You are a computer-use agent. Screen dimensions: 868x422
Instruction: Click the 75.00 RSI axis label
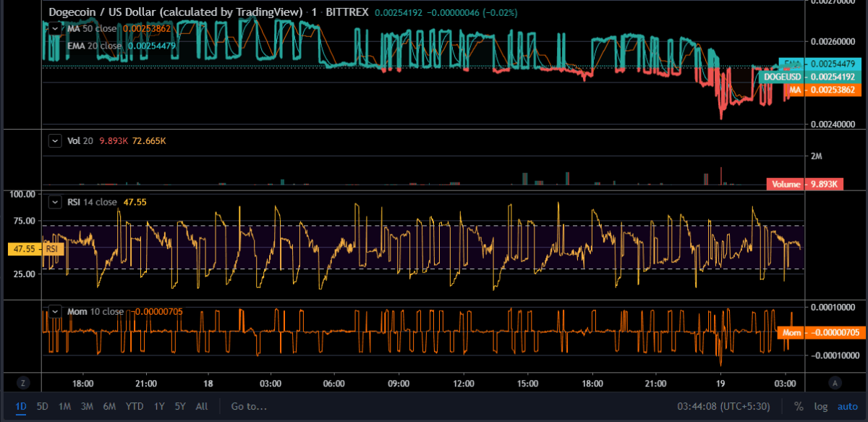click(x=23, y=221)
